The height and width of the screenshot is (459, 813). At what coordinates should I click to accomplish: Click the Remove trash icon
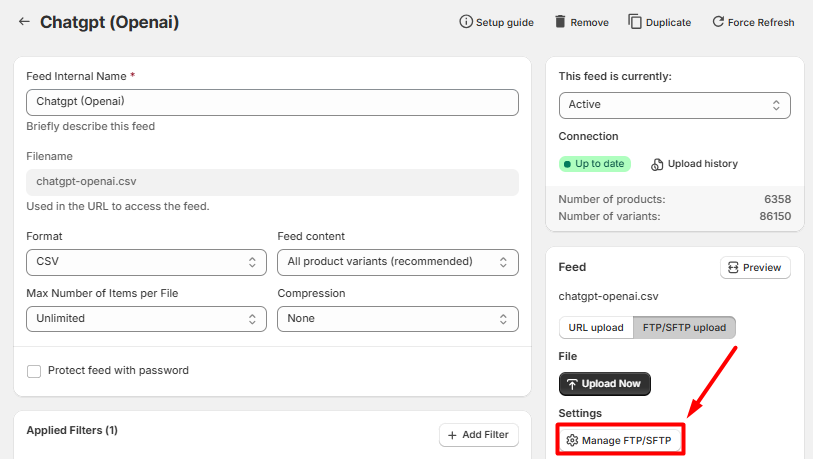(x=560, y=22)
